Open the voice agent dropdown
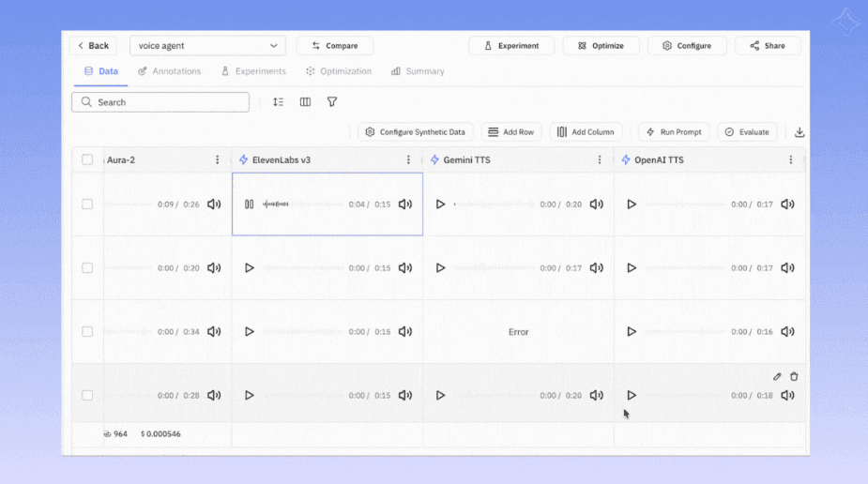This screenshot has height=484, width=868. point(207,45)
